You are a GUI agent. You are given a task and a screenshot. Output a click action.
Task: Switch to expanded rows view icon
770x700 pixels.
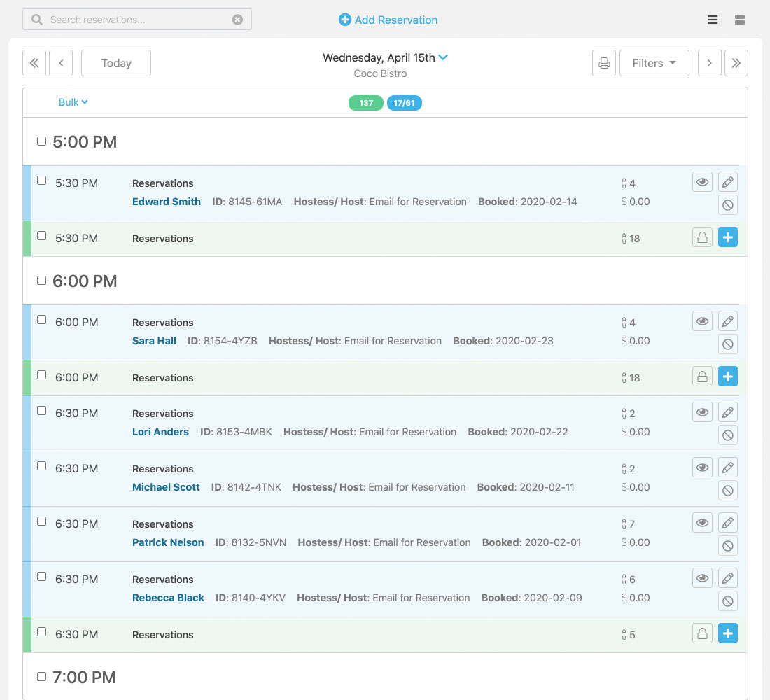click(740, 20)
